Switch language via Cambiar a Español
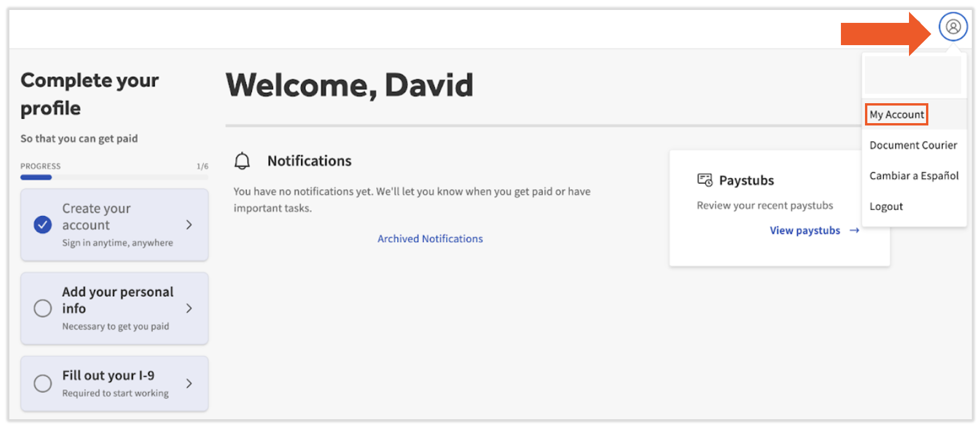This screenshot has height=428, width=980. click(x=914, y=175)
